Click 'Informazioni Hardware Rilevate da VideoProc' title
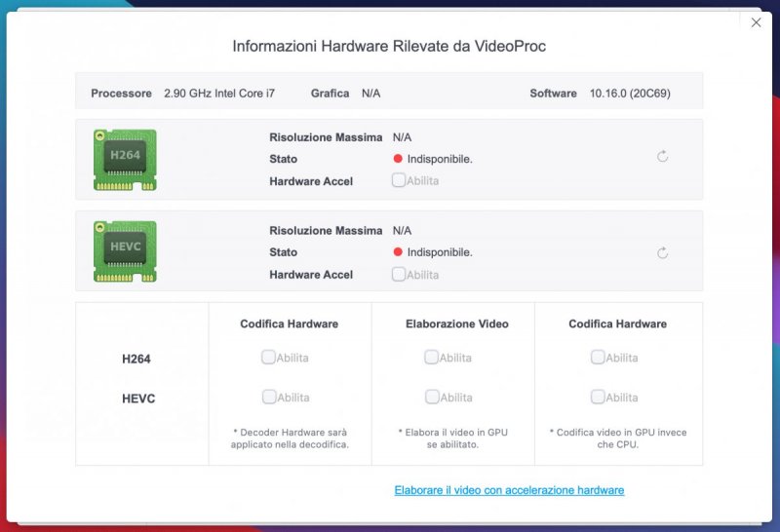Screen dimensions: 780x532 389,46
